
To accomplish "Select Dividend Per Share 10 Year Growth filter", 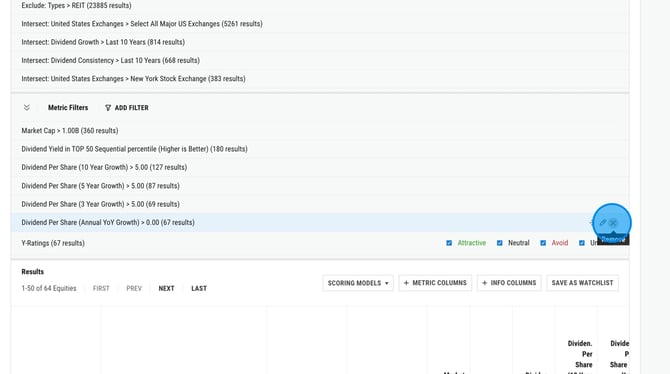I will tap(320, 168).
